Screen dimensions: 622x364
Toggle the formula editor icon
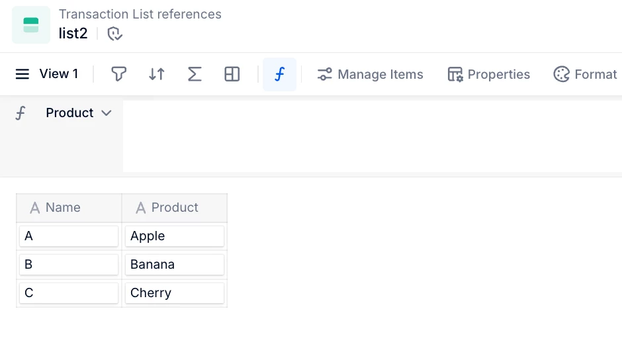click(x=279, y=74)
